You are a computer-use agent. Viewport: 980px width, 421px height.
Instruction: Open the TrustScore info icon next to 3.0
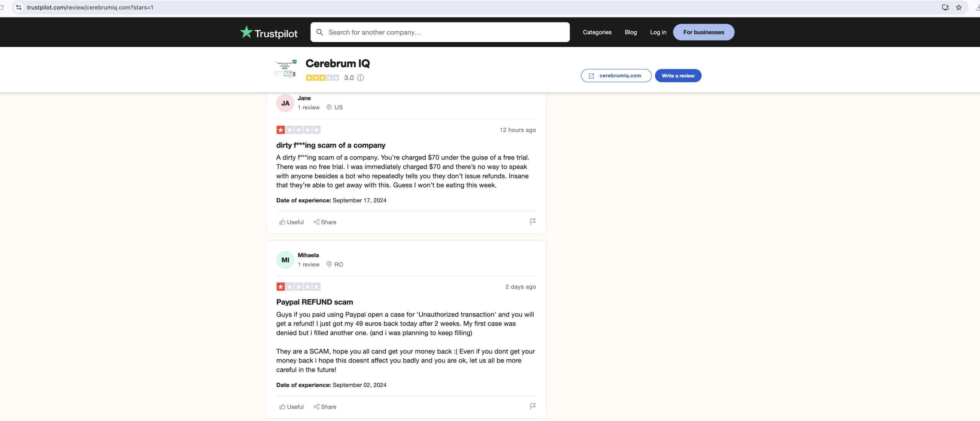(360, 78)
